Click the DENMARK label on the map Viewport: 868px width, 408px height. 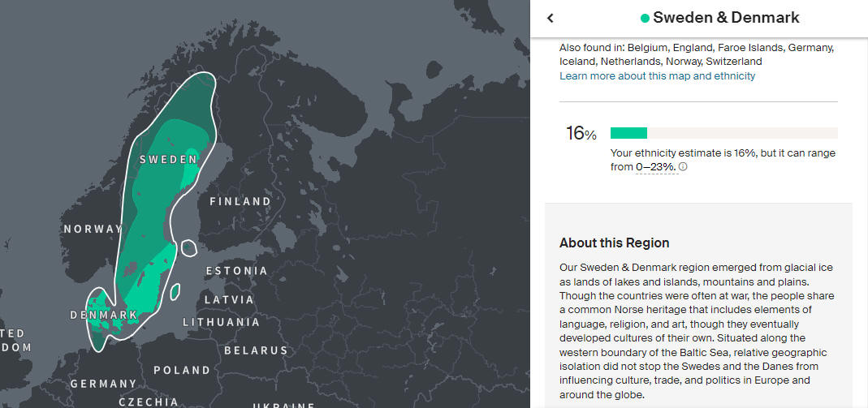[x=104, y=315]
